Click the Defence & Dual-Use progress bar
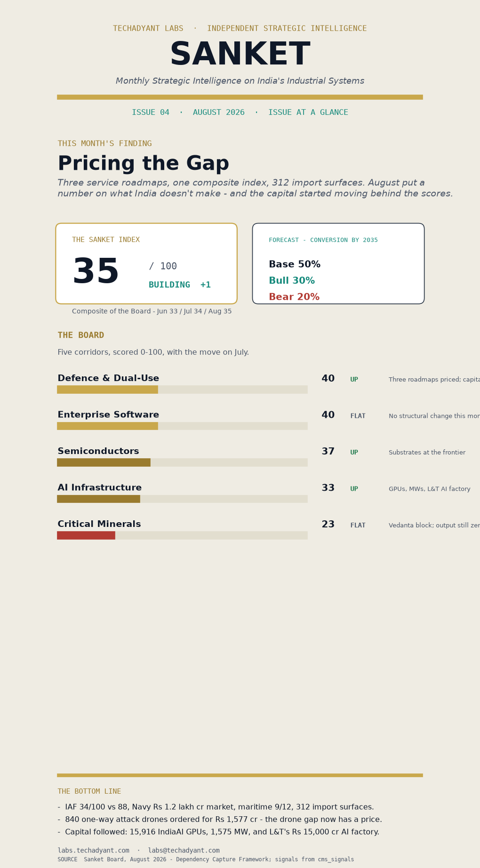 pyautogui.click(x=182, y=390)
